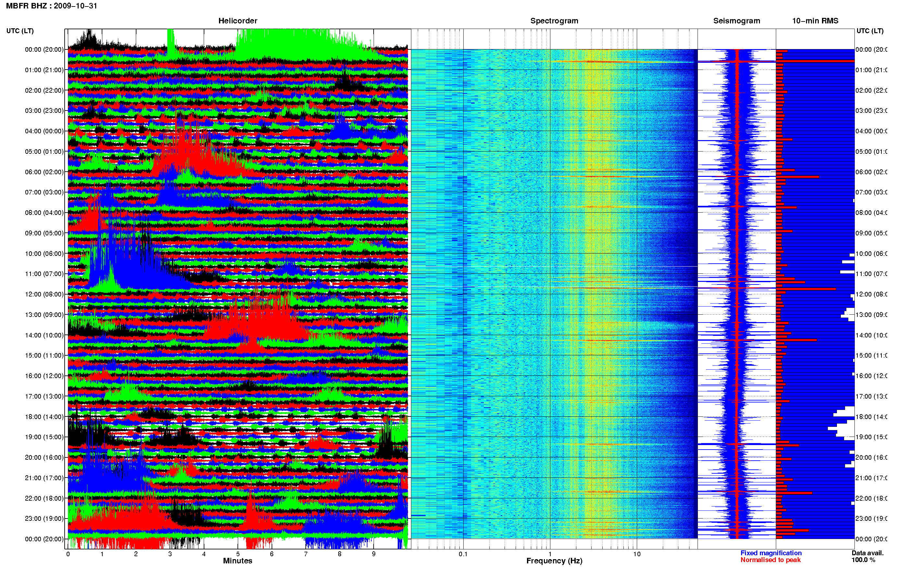Viewport: 924px width, 578px height.
Task: Click the full '18:00 (14:00)' Helicorder time label
Action: 44,417
